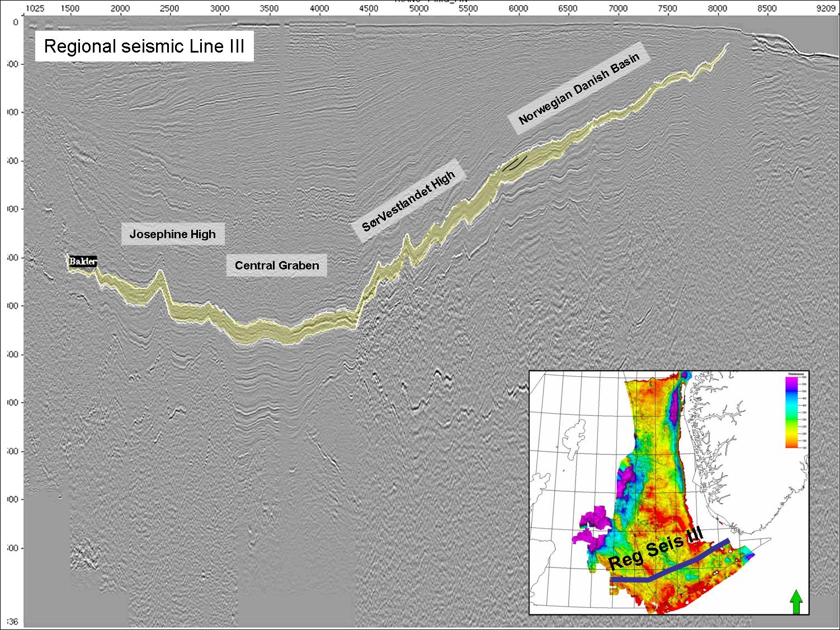Click the 'Reg Seis III' map line label
This screenshot has width=840, height=630.
click(x=655, y=550)
